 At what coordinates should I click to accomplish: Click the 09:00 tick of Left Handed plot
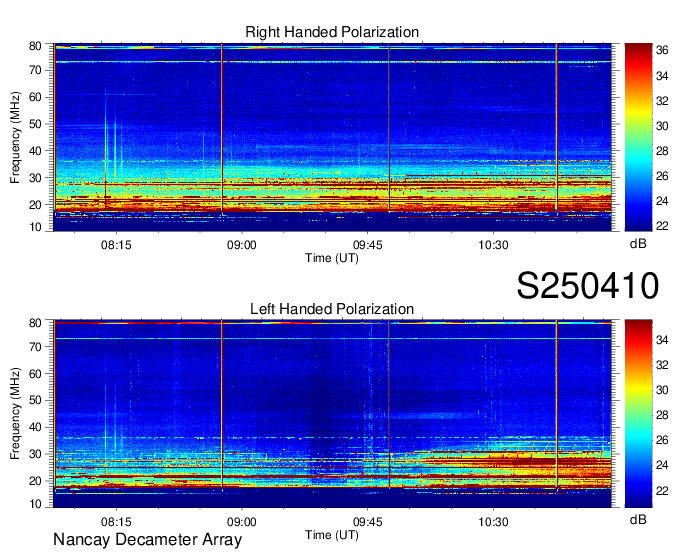coord(242,522)
